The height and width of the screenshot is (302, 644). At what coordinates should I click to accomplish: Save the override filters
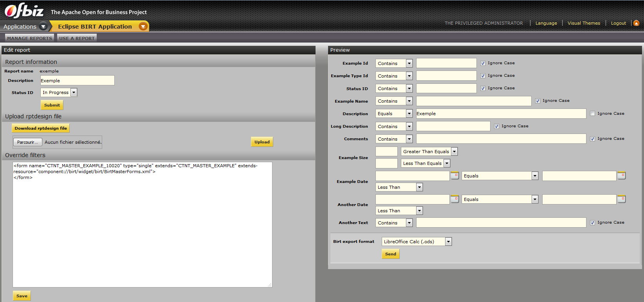(x=22, y=296)
